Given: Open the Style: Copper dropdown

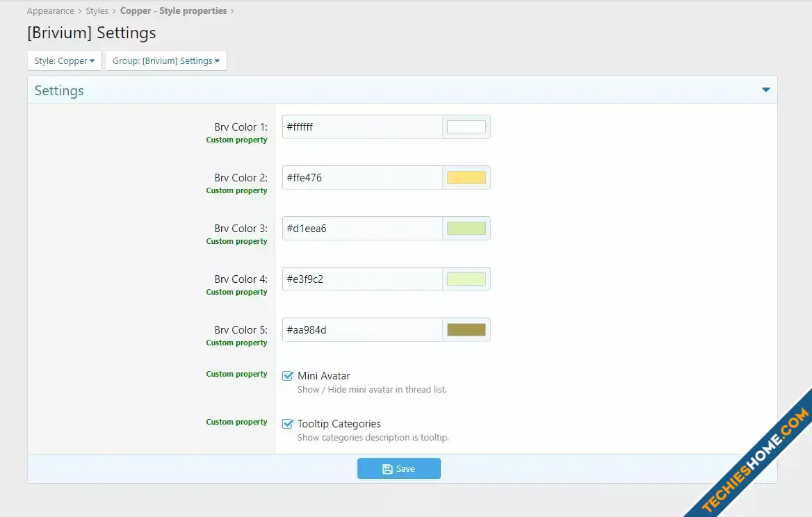Looking at the screenshot, I should click(64, 60).
